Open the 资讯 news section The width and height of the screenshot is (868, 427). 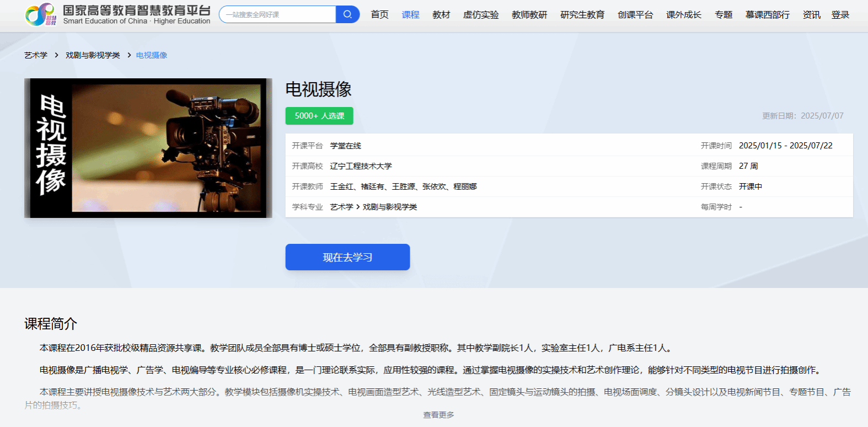811,15
